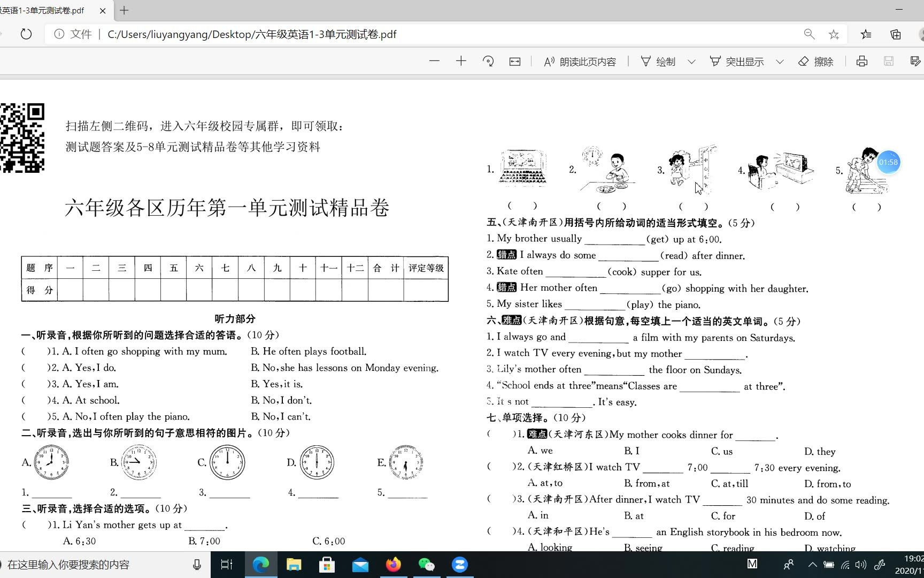This screenshot has width=924, height=578.
Task: Check the battery status icon
Action: [x=829, y=565]
